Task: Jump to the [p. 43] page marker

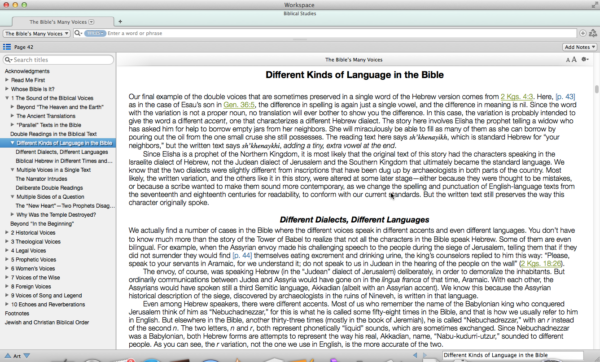Action: pos(565,96)
